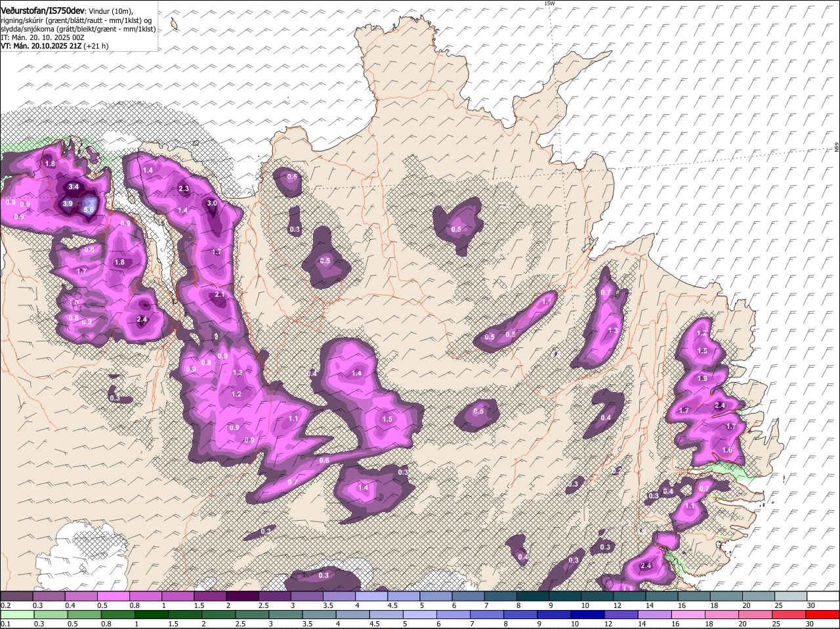The image size is (840, 629).
Task: Click the darkest green 1–1.5 swatch in lower legend
Action: (150, 615)
